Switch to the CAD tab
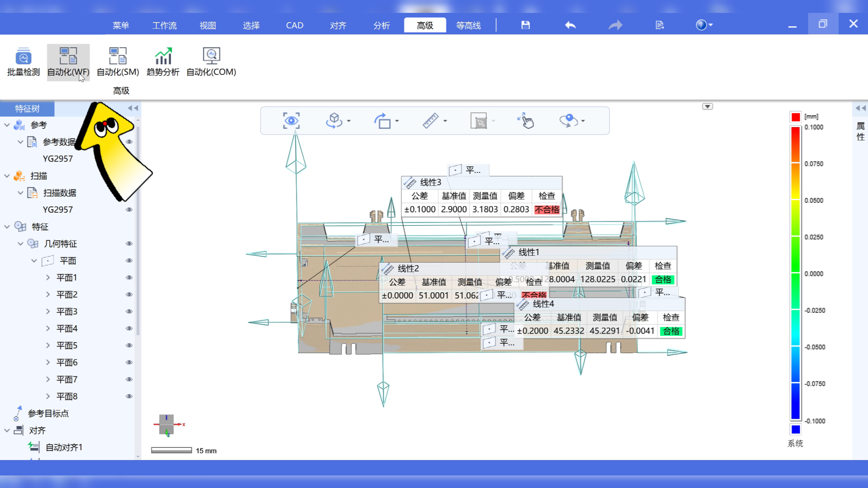Viewport: 868px width, 488px height. [294, 25]
